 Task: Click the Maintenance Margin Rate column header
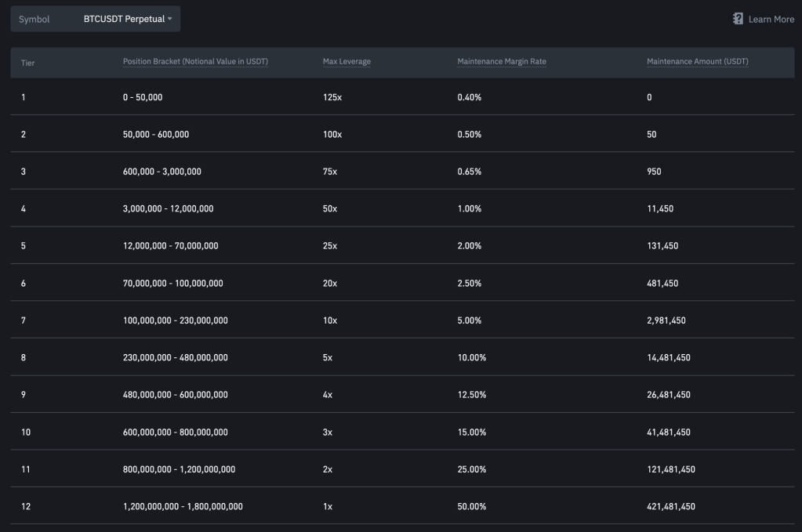(501, 62)
